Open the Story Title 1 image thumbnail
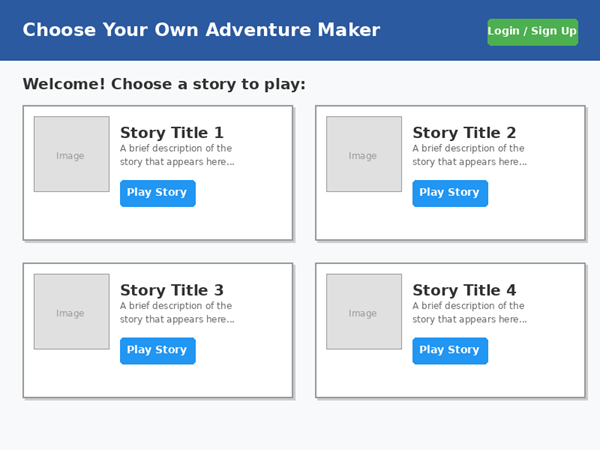Image resolution: width=600 pixels, height=450 pixels. 71,154
